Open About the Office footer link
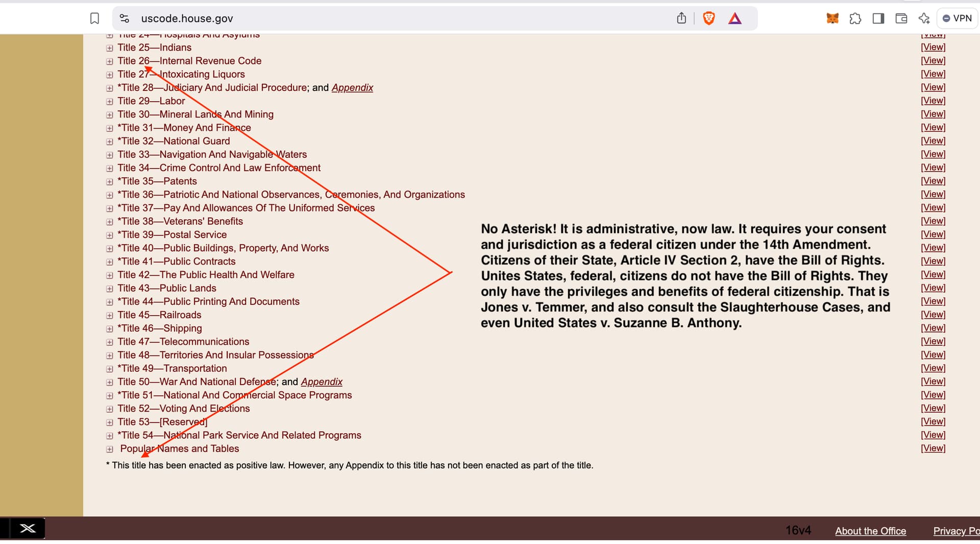 pos(870,531)
